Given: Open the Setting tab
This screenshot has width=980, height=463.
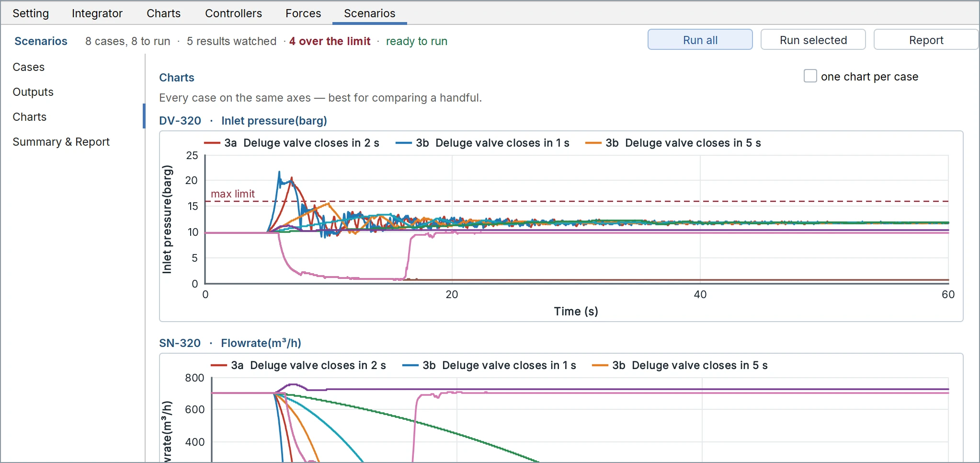Looking at the screenshot, I should coord(31,13).
